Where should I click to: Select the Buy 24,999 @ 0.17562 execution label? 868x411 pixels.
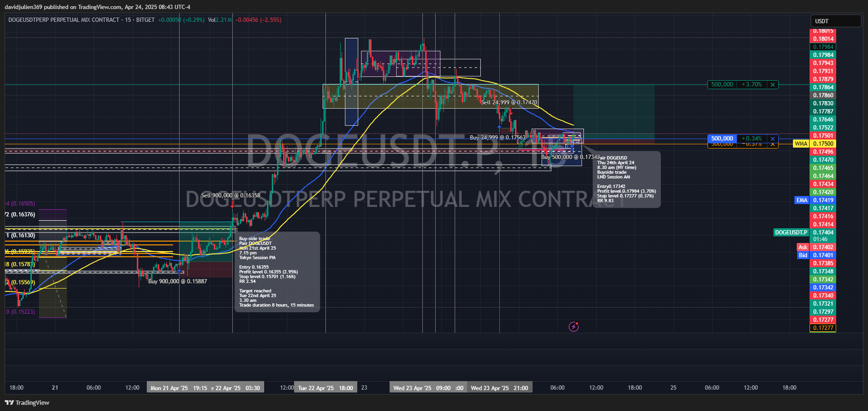[497, 138]
